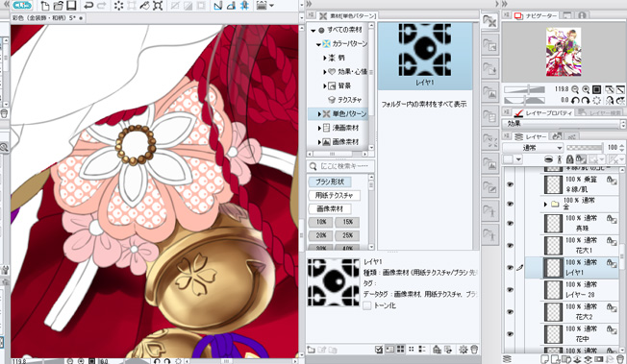Screen dimensions: 627x364
Task: Open dropdown arrow beside the toolbar display icon
Action: tap(272, 6)
